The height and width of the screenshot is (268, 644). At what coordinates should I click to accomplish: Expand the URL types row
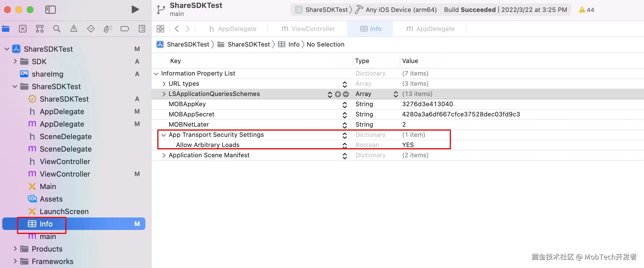tap(164, 84)
